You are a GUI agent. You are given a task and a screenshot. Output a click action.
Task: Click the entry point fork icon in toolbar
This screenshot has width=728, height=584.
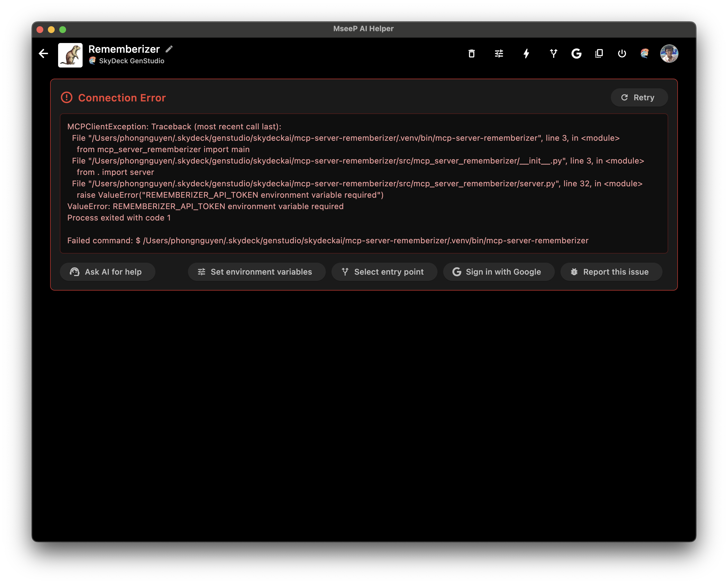(x=553, y=53)
